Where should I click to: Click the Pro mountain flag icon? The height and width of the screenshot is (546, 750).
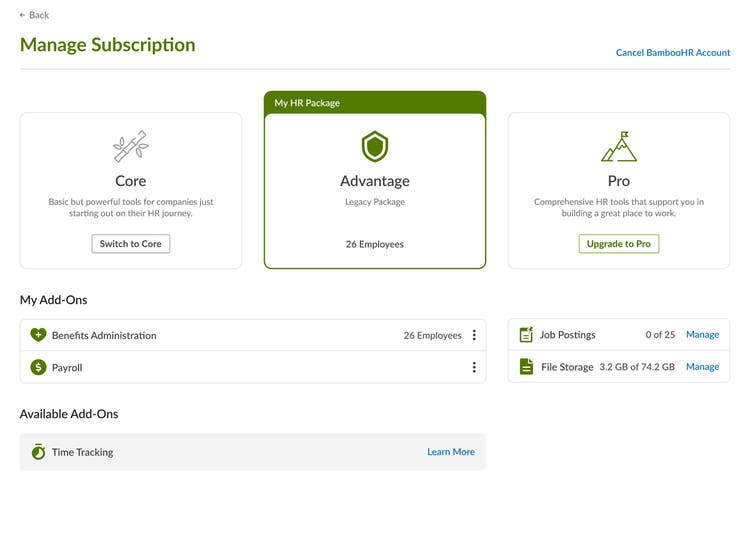(618, 146)
